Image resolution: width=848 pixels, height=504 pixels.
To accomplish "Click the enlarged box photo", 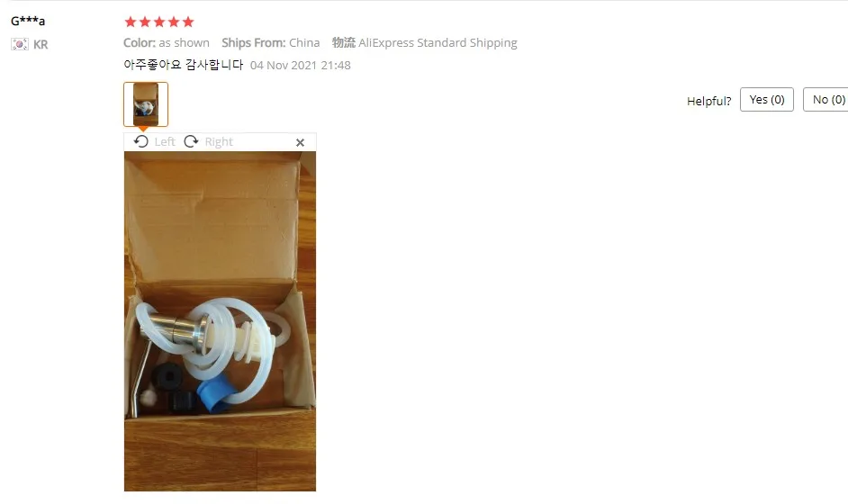I will coord(221,321).
